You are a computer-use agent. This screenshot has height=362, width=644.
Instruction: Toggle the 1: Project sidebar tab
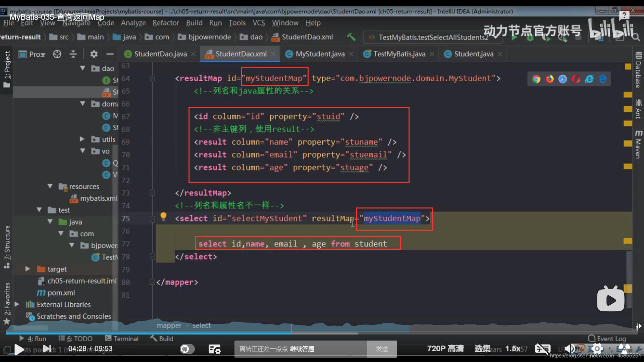click(x=7, y=69)
